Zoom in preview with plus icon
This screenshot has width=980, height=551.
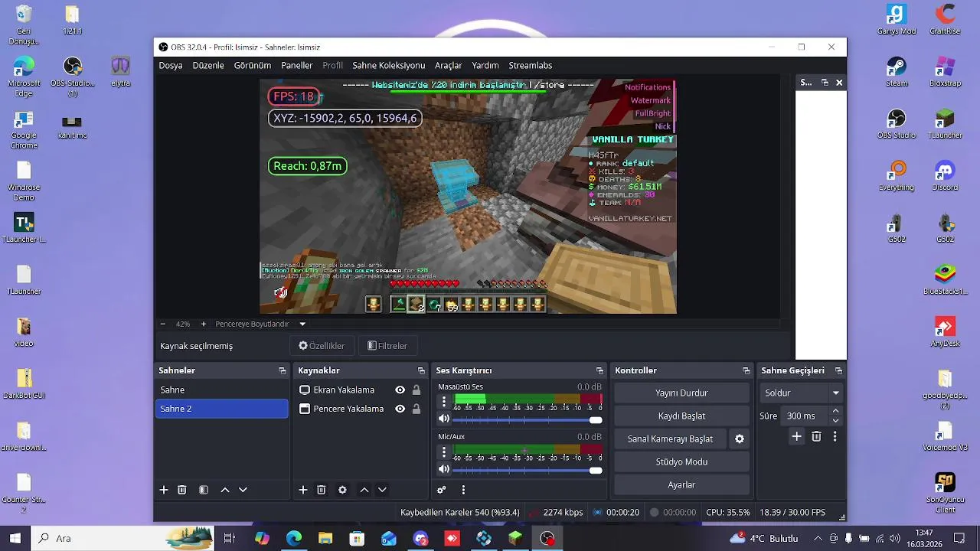pos(203,324)
